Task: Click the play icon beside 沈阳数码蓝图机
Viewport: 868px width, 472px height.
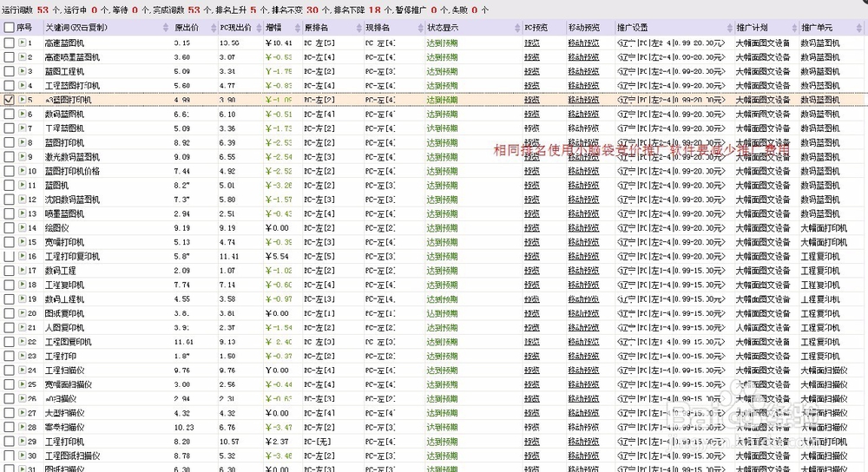Action: tap(23, 200)
